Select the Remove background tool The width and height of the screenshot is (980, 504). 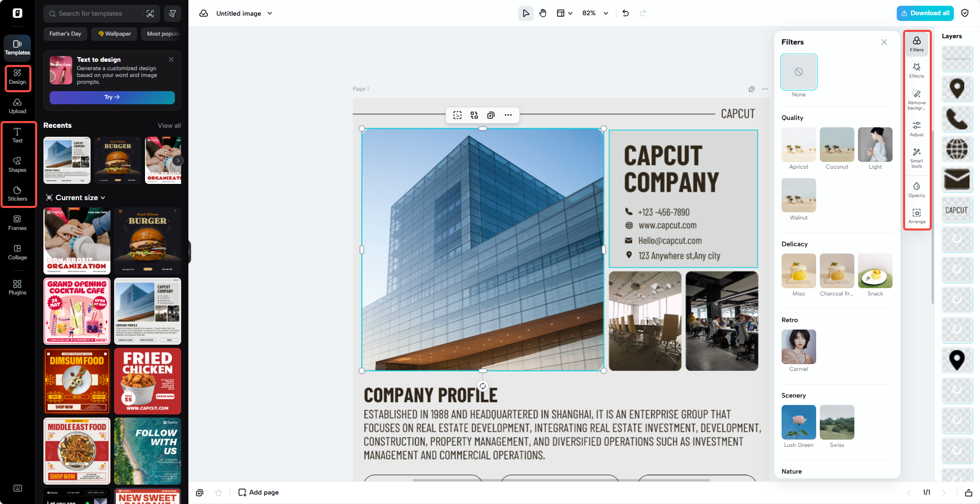pyautogui.click(x=917, y=98)
